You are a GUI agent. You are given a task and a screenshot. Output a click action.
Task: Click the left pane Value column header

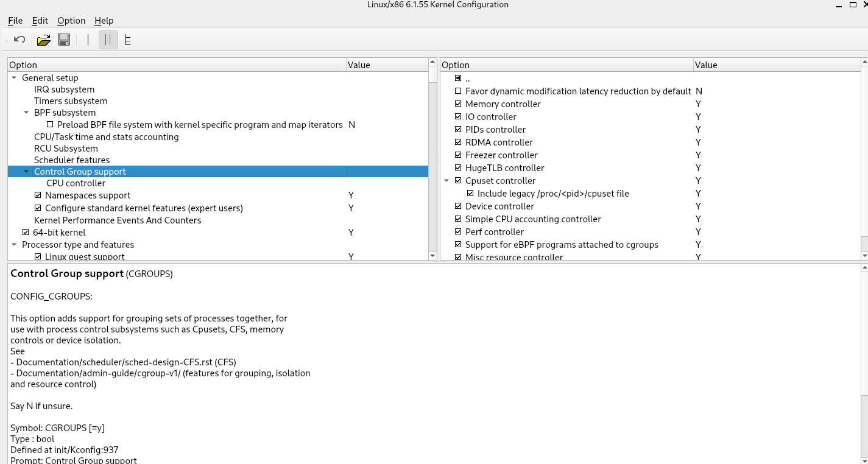pos(386,65)
